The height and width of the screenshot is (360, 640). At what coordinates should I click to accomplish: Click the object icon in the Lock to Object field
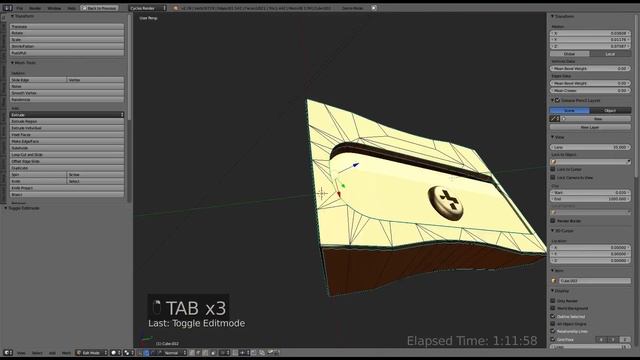(x=554, y=162)
